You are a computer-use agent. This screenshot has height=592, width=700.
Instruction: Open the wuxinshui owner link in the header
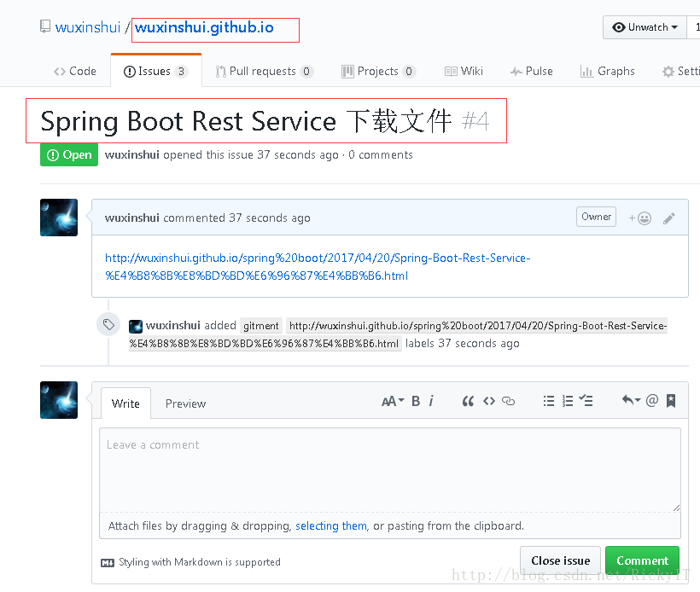click(87, 27)
